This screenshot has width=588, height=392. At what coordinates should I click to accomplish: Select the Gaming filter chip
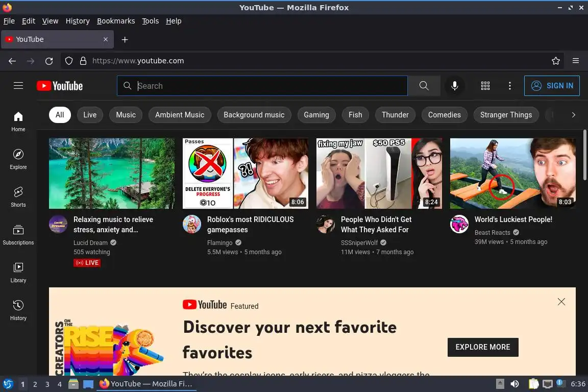tap(316, 115)
